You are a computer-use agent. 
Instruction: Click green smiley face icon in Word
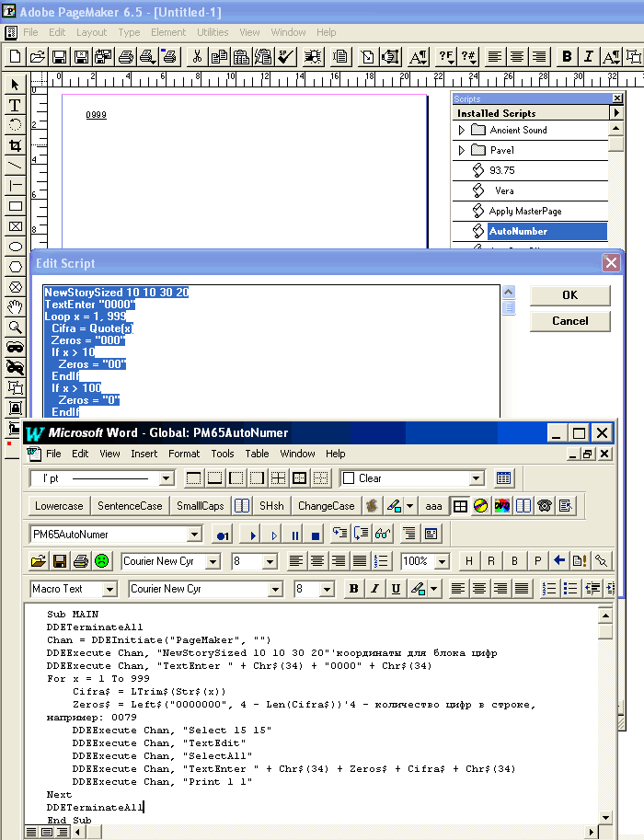pyautogui.click(x=101, y=561)
